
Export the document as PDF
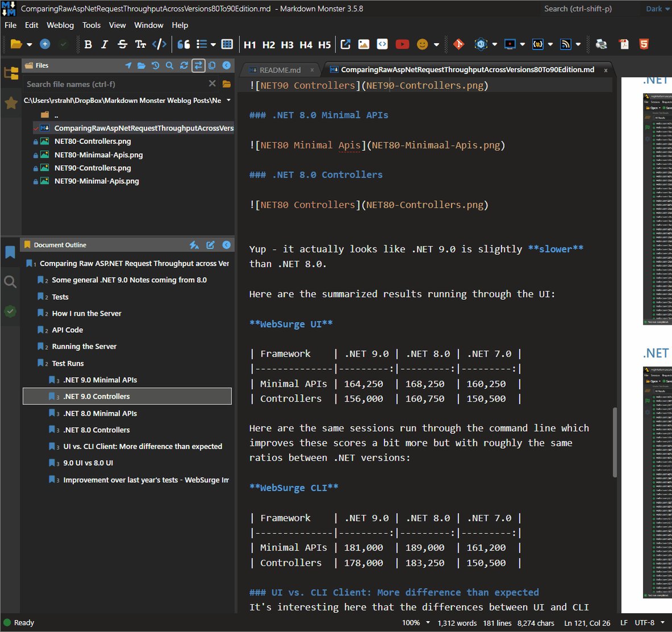(x=624, y=44)
